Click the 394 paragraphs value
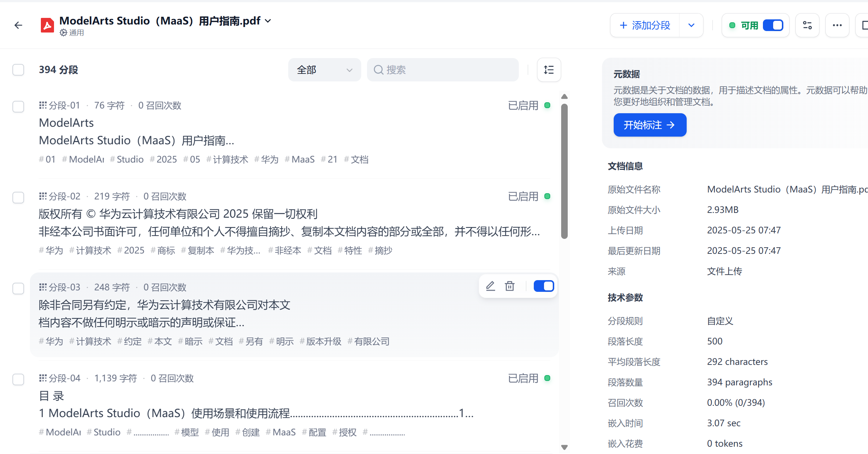This screenshot has width=868, height=454. pos(740,382)
